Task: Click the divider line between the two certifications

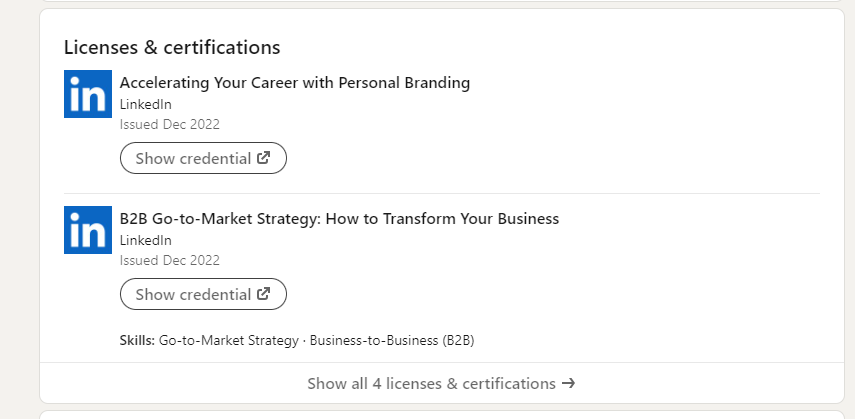Action: (x=442, y=193)
